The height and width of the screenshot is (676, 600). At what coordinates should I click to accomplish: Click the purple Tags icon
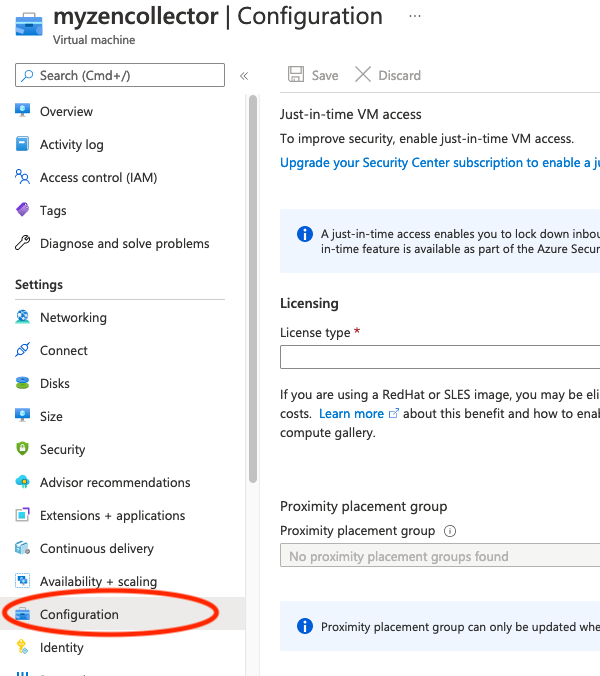[x=22, y=210]
